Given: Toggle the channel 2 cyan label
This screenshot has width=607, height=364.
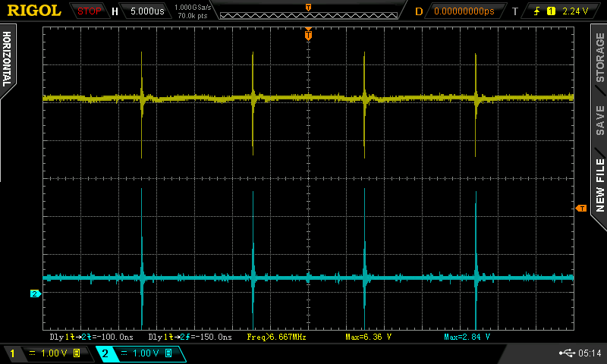Looking at the screenshot, I should (x=105, y=353).
